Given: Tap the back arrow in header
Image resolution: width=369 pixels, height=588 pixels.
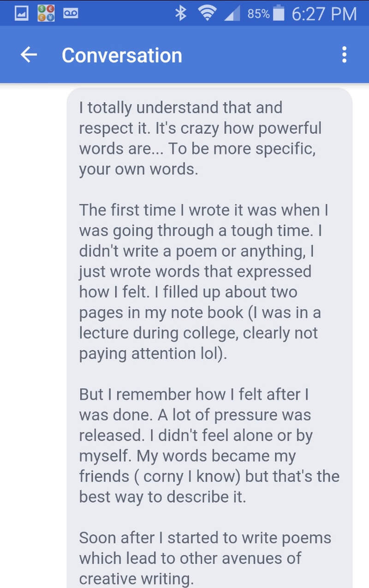Looking at the screenshot, I should (x=29, y=55).
